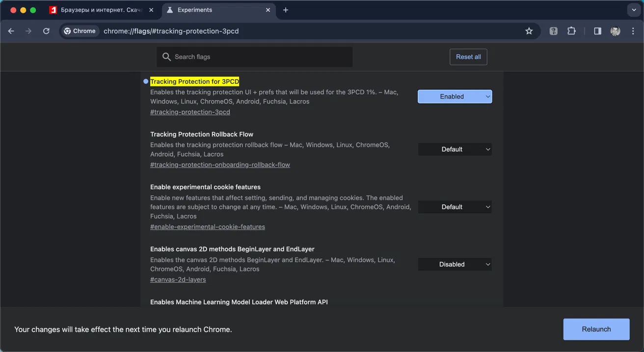644x352 pixels.
Task: Click the back navigation arrow
Action: click(x=11, y=31)
